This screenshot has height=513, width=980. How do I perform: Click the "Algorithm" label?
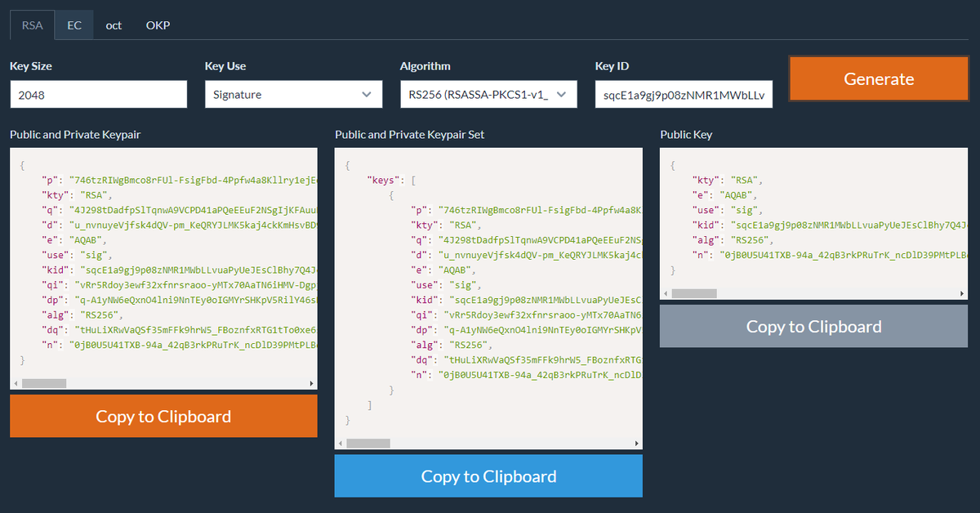coord(425,66)
